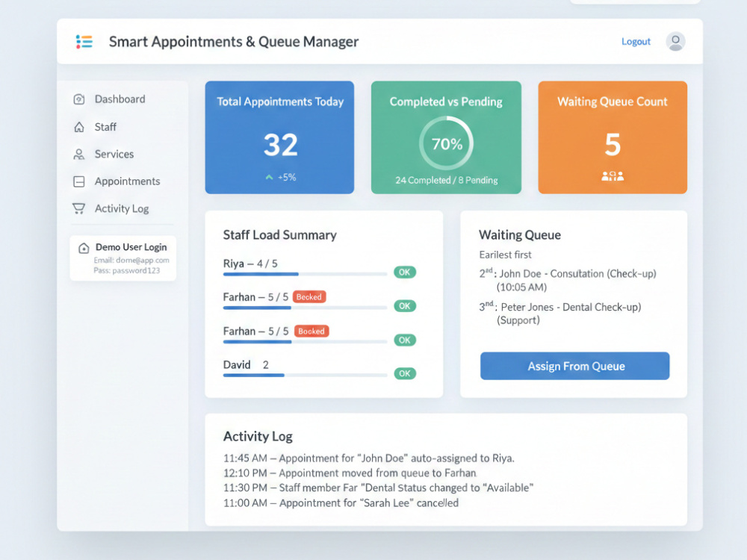Click the app logo list icon
The width and height of the screenshot is (747, 560).
[x=84, y=42]
